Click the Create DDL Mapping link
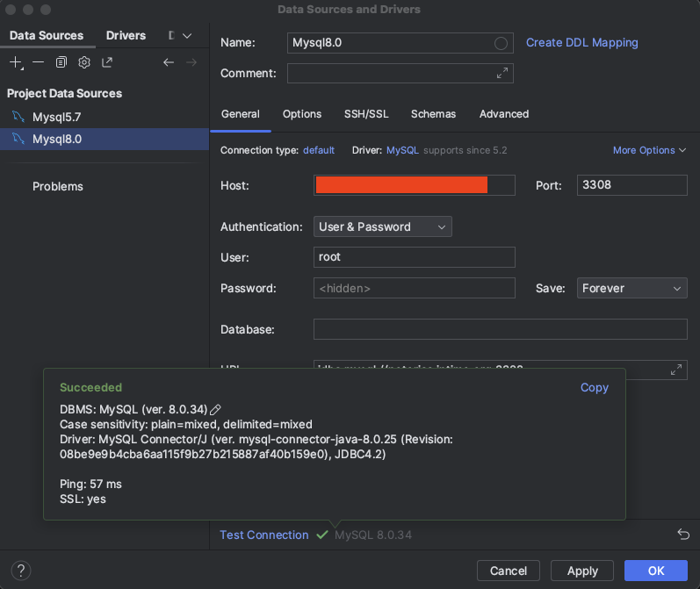700x589 pixels. click(581, 43)
